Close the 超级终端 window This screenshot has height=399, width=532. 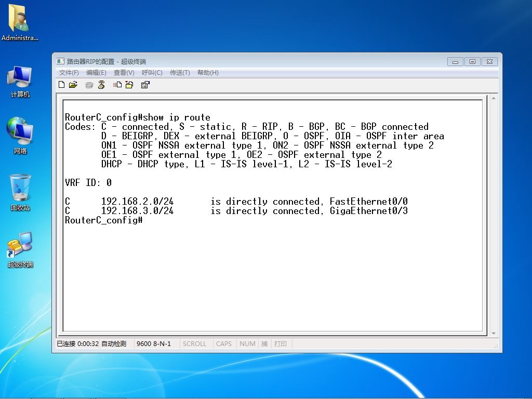pyautogui.click(x=489, y=62)
